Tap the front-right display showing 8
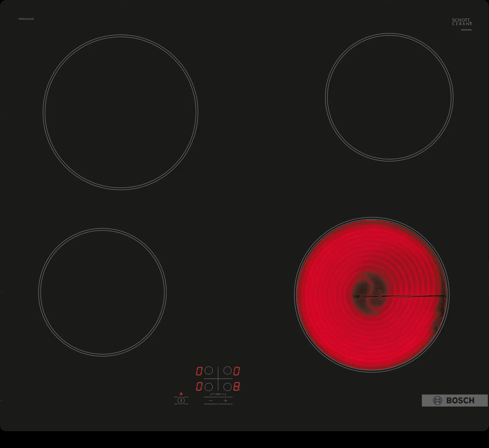Screen dimensions: 489x448 pyautogui.click(x=237, y=387)
